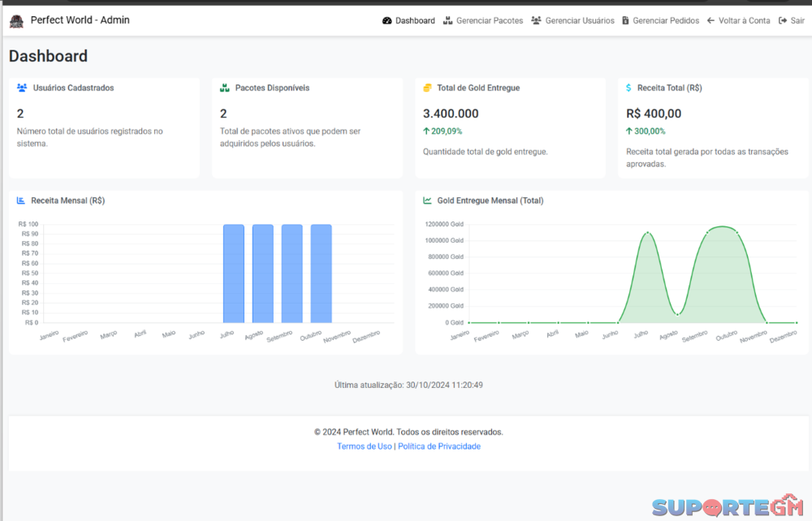Click the gold coins icon on Total de Gold card
The image size is (812, 521).
[427, 88]
